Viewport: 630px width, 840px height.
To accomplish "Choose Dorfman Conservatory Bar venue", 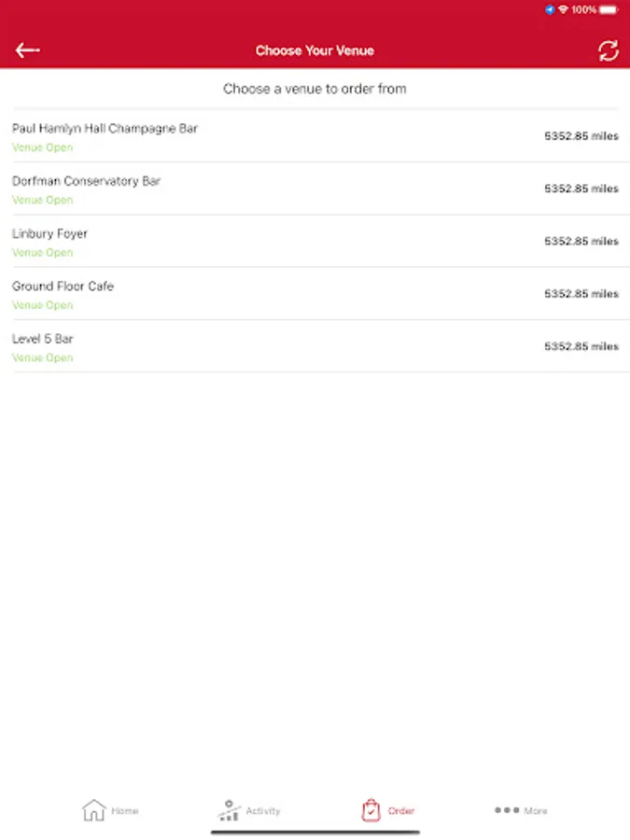I will (86, 181).
